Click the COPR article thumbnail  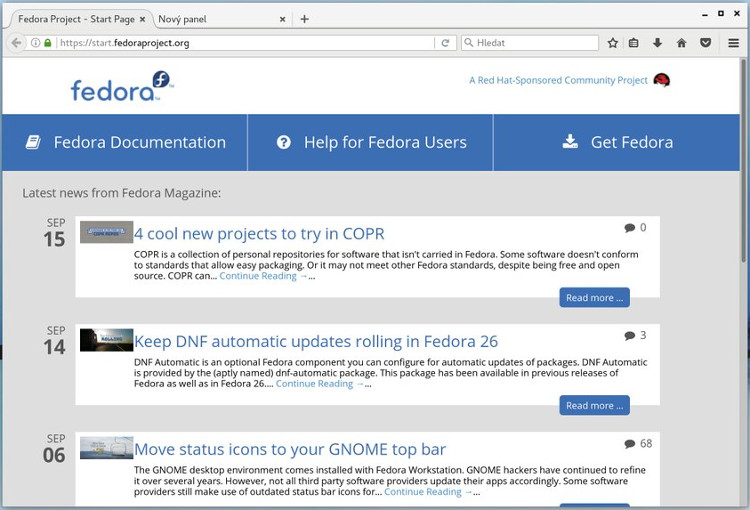106,232
